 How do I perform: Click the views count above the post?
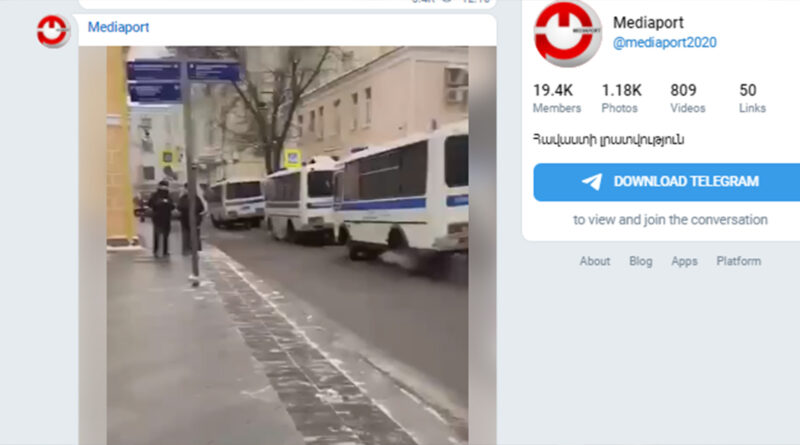(x=422, y=2)
